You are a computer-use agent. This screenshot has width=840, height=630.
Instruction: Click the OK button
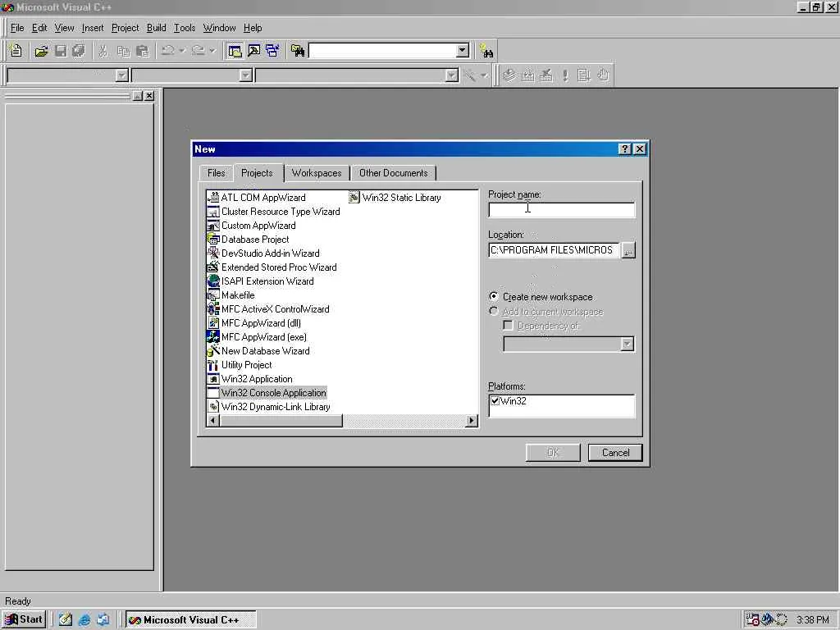click(x=553, y=453)
